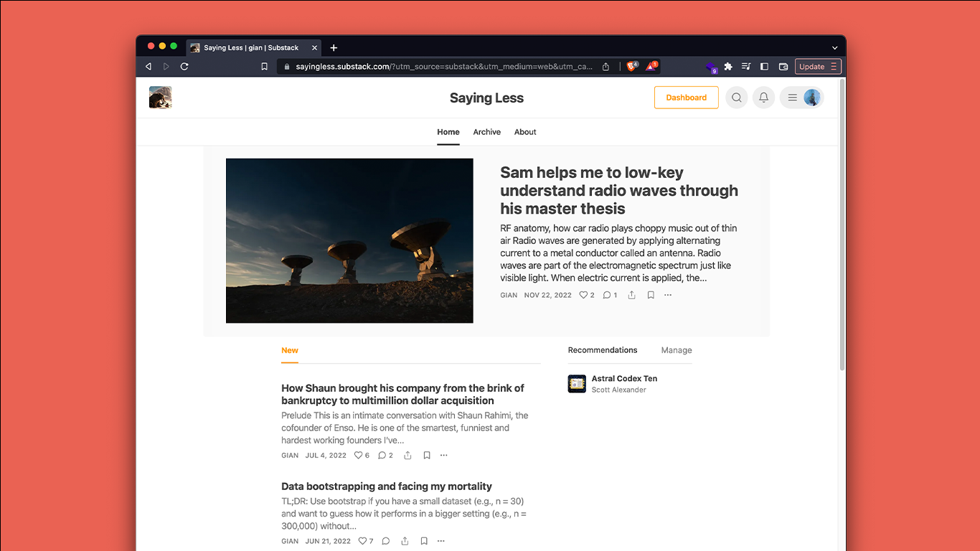980x551 pixels.
Task: Click the NOV 22, 2022 date
Action: pyautogui.click(x=547, y=295)
